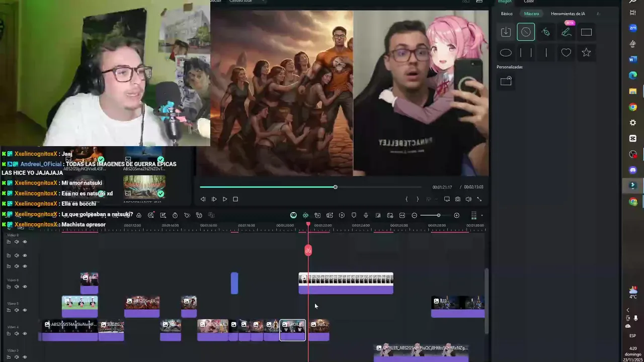Pick the heart mask shape
Viewport: 644px width, 362px height.
click(x=566, y=52)
